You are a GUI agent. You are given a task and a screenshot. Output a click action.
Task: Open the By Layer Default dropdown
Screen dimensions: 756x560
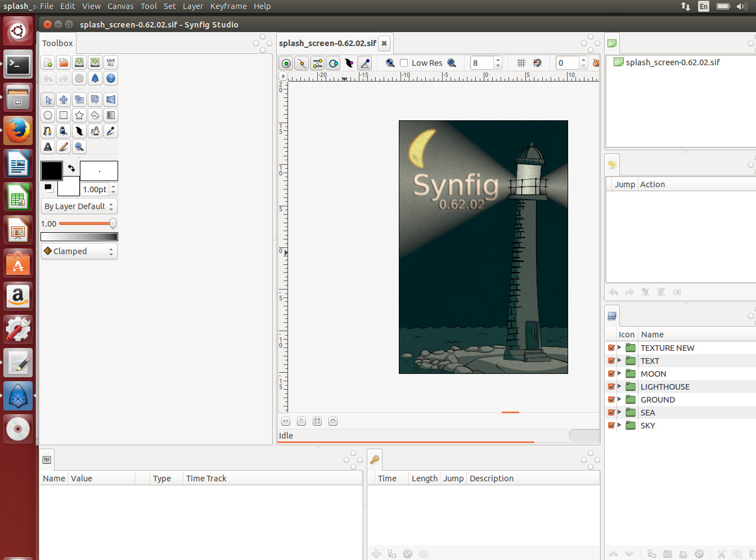79,206
